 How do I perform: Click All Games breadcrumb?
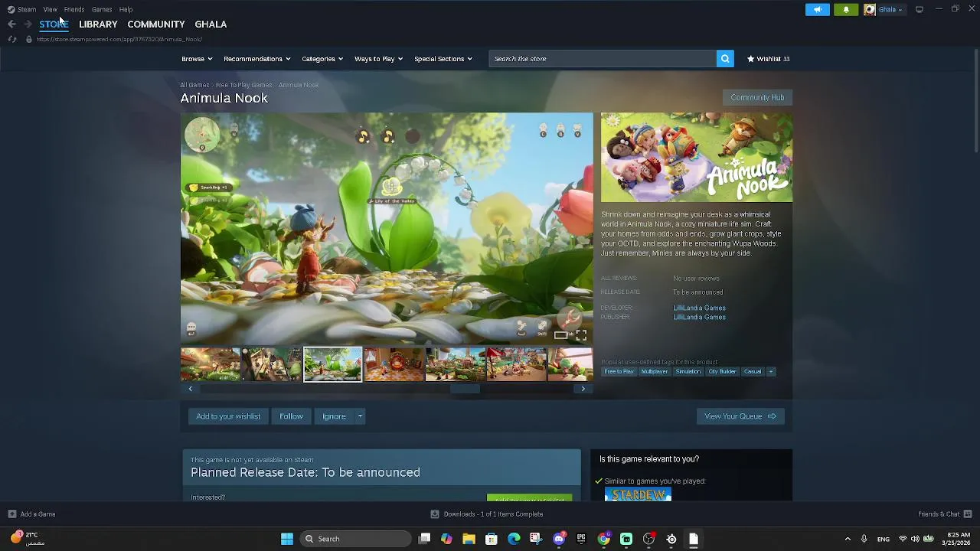pyautogui.click(x=194, y=85)
